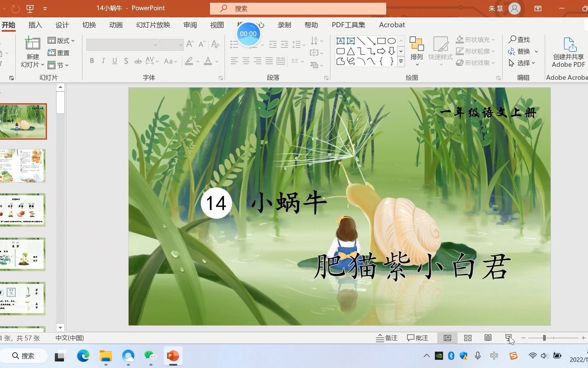Open the font name combo box
The width and height of the screenshot is (588, 368).
click(x=122, y=45)
